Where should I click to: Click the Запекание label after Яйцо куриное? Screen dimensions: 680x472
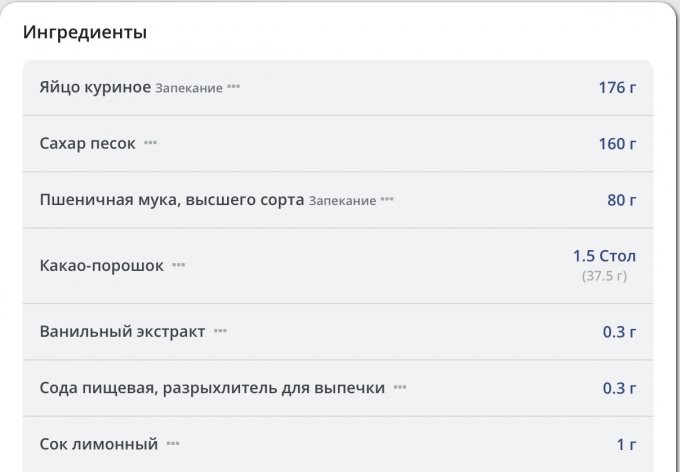click(x=189, y=88)
